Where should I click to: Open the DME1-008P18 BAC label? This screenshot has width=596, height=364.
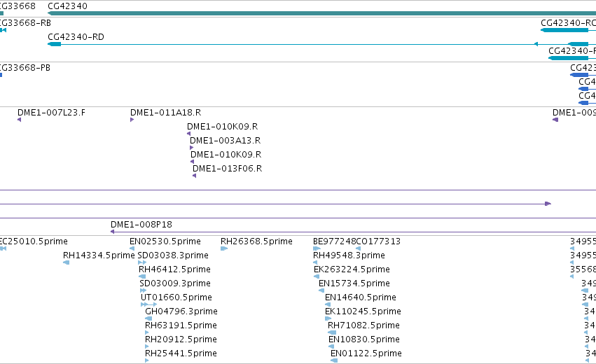141,225
